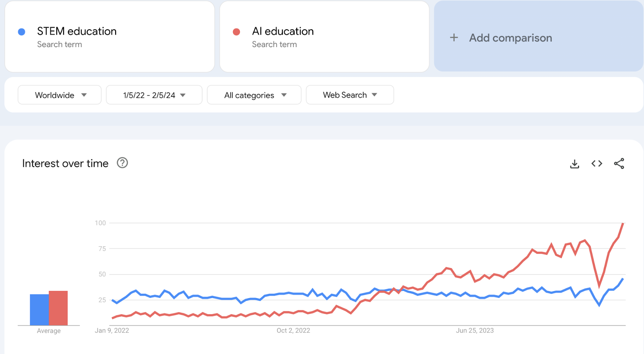Click the blue average bar
Screen dimensions: 644x354
(39, 310)
